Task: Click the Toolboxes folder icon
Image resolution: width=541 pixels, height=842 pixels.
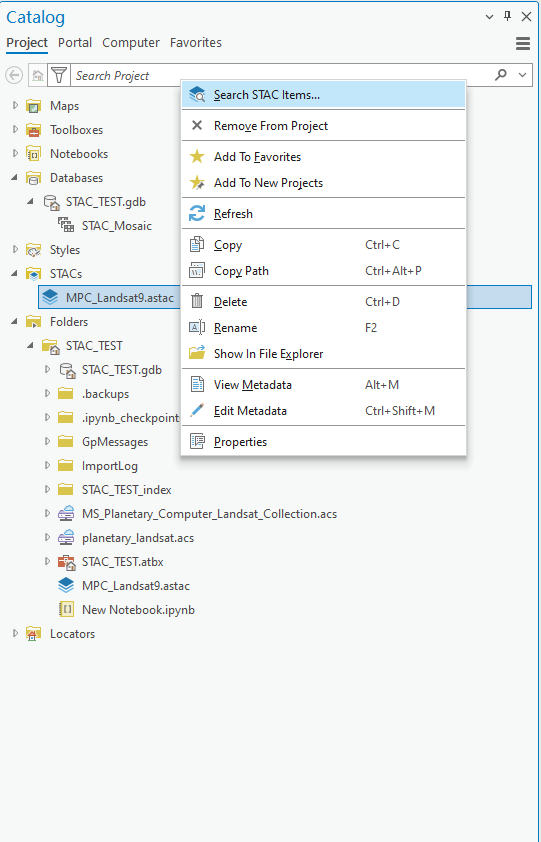Action: click(34, 130)
